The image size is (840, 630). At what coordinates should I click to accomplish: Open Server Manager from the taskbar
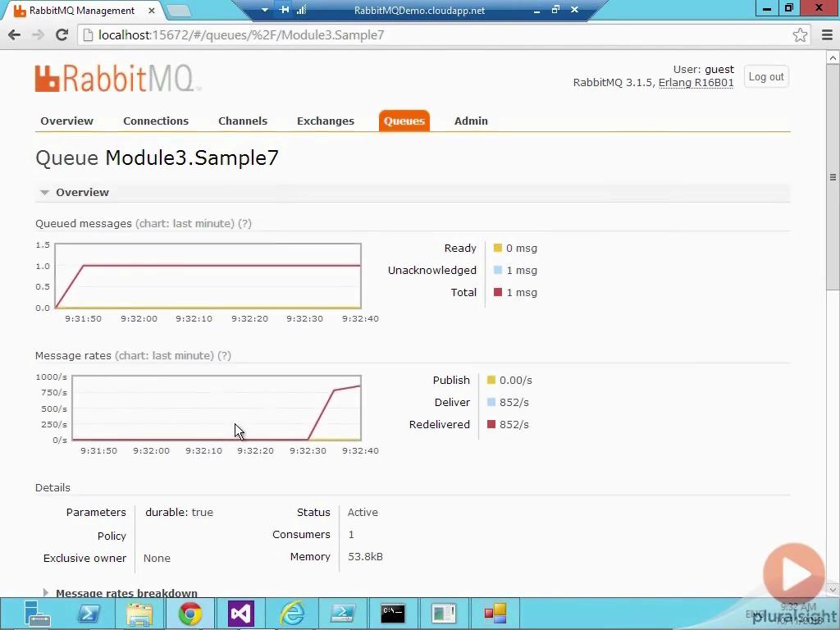pos(36,614)
